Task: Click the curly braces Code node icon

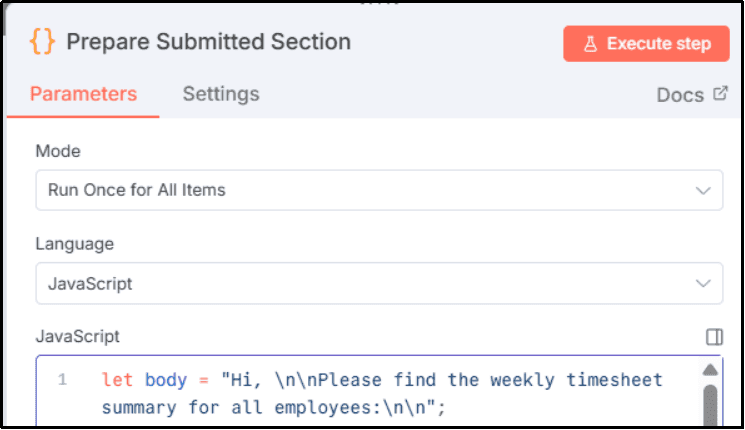Action: 42,42
